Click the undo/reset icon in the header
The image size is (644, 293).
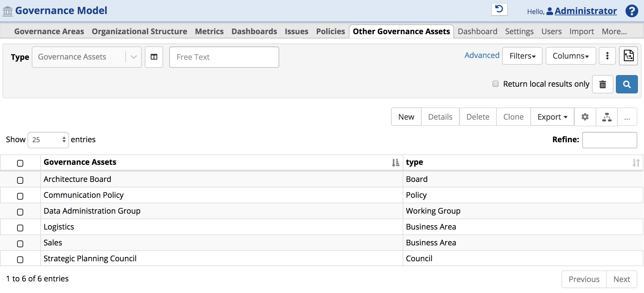[499, 9]
